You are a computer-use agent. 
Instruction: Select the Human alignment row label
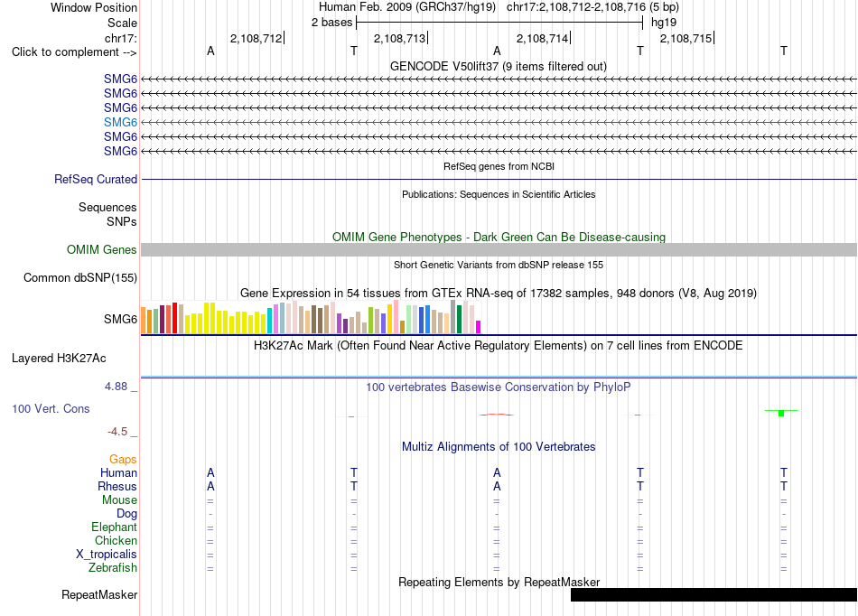click(118, 472)
